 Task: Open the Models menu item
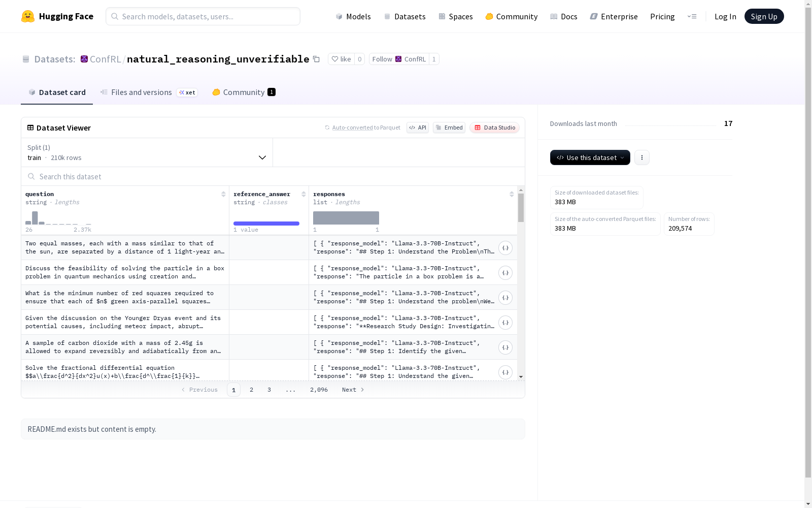(353, 16)
